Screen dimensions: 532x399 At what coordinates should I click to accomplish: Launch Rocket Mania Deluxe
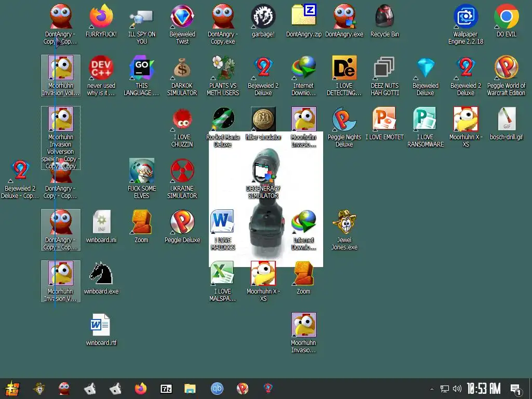tap(223, 128)
